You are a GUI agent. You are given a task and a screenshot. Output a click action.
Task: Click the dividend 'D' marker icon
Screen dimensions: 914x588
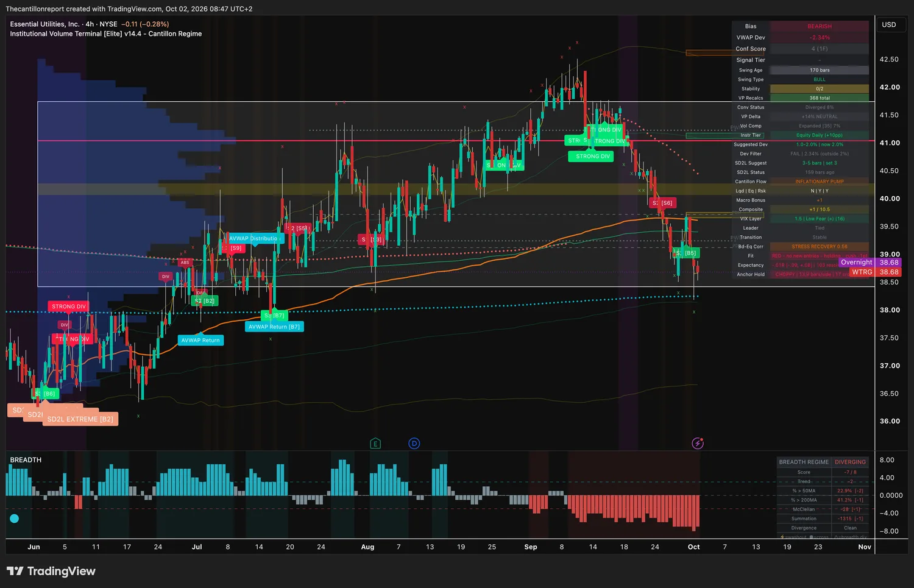pyautogui.click(x=414, y=444)
